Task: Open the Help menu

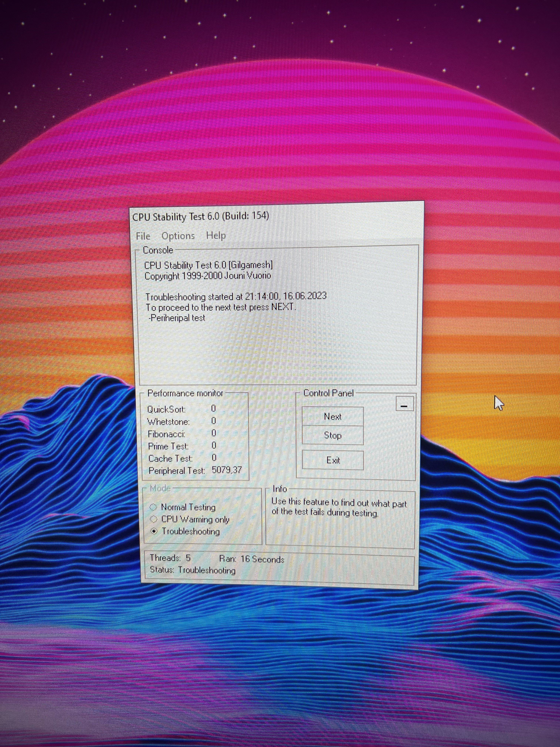Action: [x=216, y=235]
